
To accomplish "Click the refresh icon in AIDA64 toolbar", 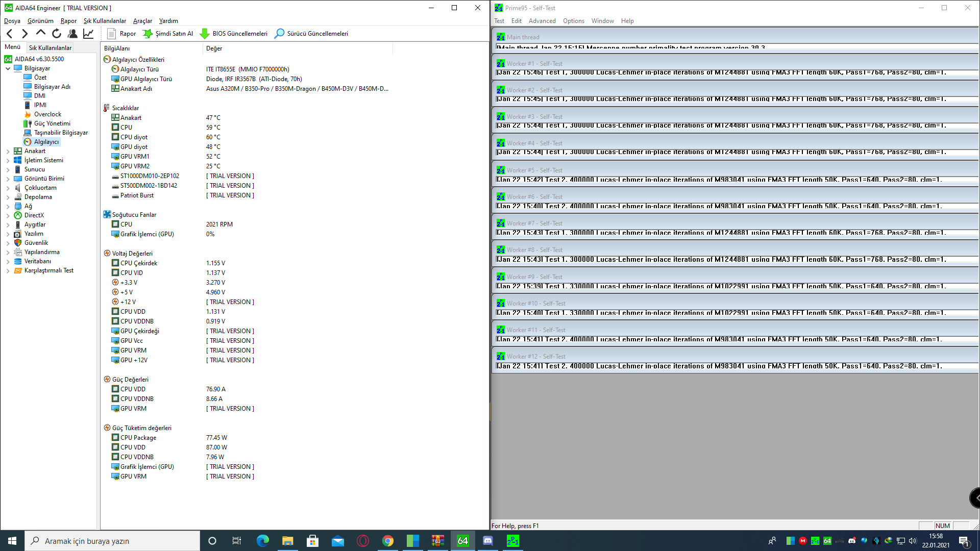I will coord(57,34).
